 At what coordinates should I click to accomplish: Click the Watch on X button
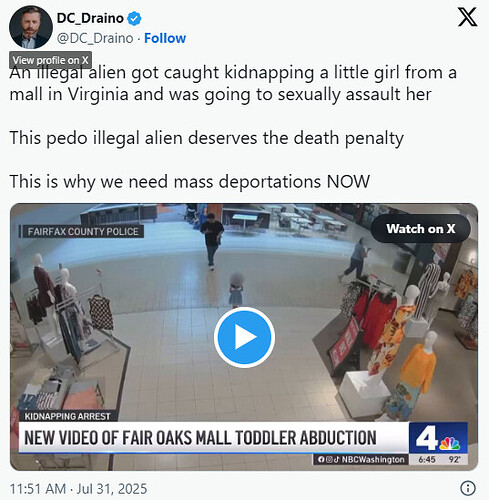pos(421,229)
